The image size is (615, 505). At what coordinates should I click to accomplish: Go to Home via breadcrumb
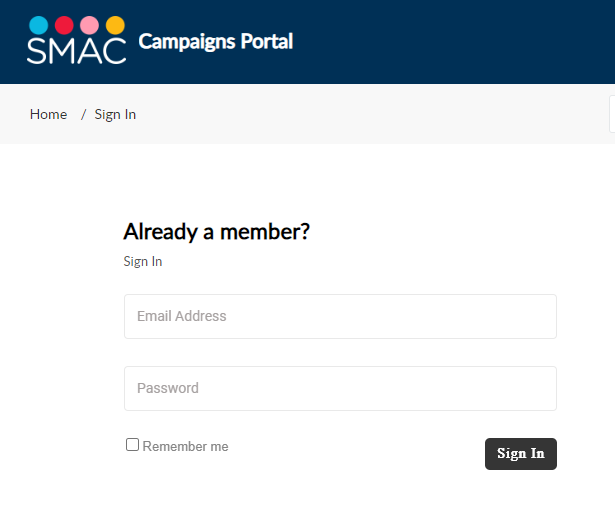[x=48, y=114]
